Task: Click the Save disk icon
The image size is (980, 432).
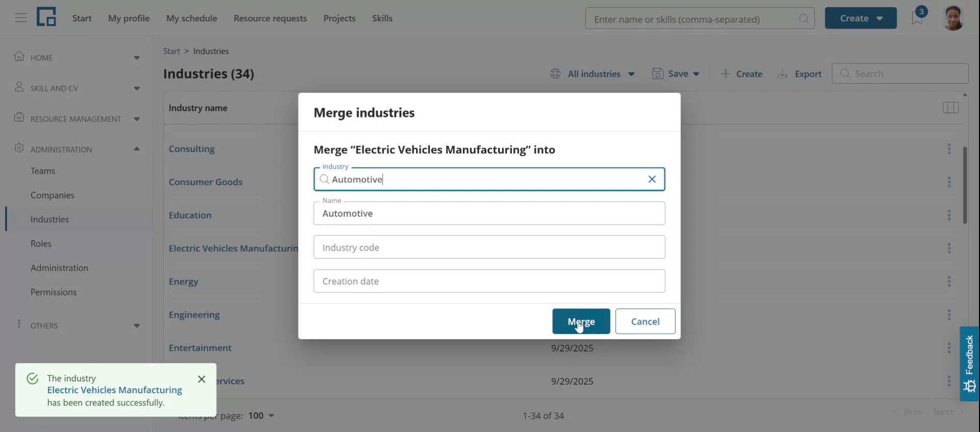Action: (657, 74)
